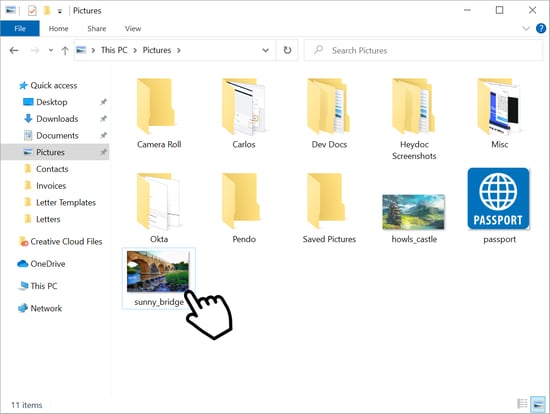Select the sunny_bridge image thumbnail
This screenshot has width=550, height=414.
[x=158, y=271]
